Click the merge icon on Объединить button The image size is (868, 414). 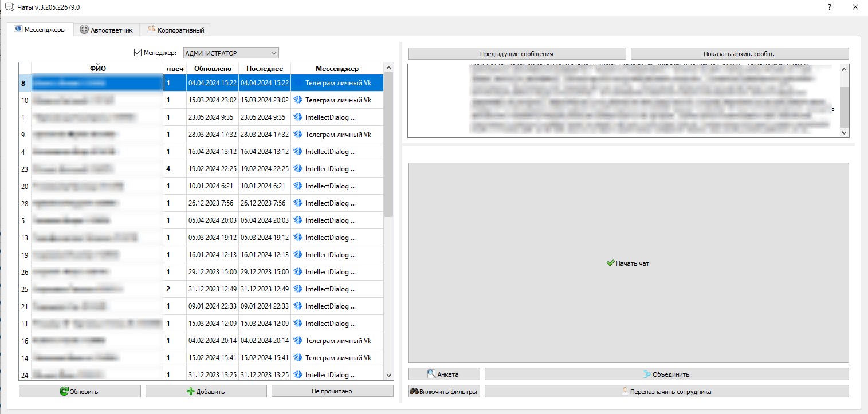tap(647, 374)
